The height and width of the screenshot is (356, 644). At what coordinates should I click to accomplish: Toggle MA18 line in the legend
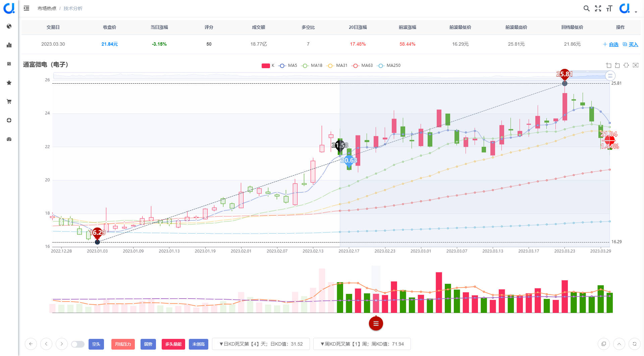312,65
